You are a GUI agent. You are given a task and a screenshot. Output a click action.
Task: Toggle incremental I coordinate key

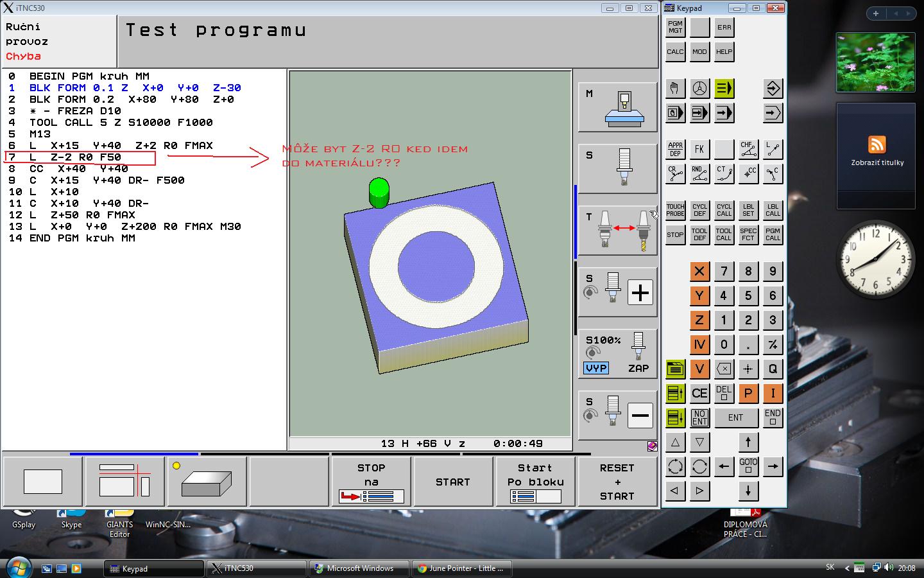[773, 393]
